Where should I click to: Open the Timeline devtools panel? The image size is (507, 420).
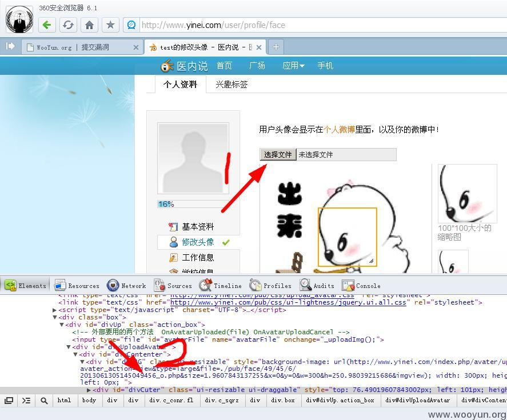[x=220, y=286]
